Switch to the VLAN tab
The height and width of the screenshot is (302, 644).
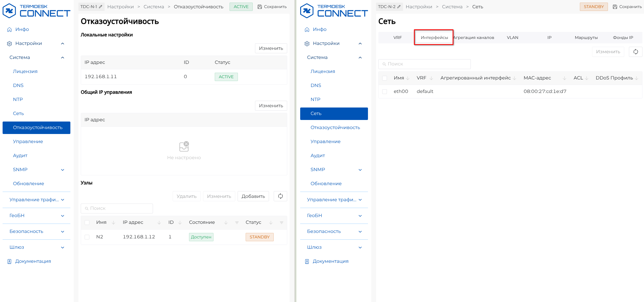512,38
